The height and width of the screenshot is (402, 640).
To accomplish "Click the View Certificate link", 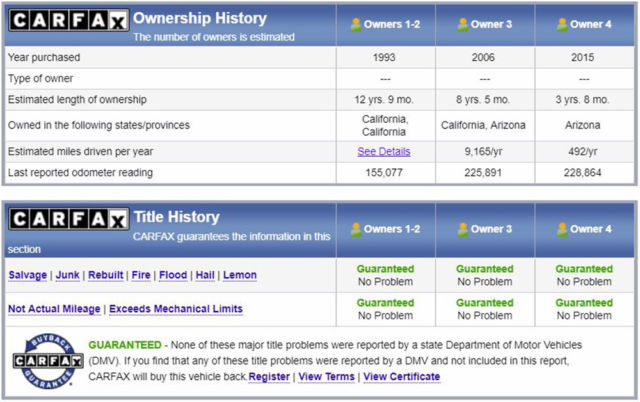I will [402, 377].
